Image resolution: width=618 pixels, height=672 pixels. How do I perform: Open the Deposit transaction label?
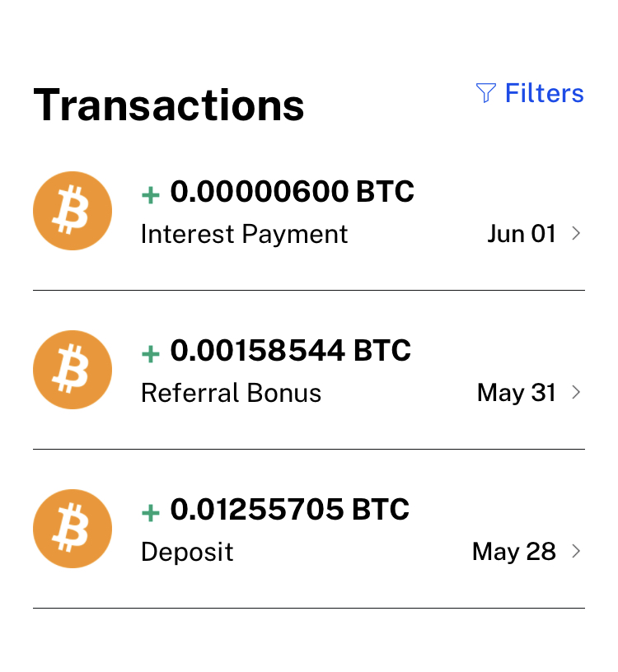(187, 552)
